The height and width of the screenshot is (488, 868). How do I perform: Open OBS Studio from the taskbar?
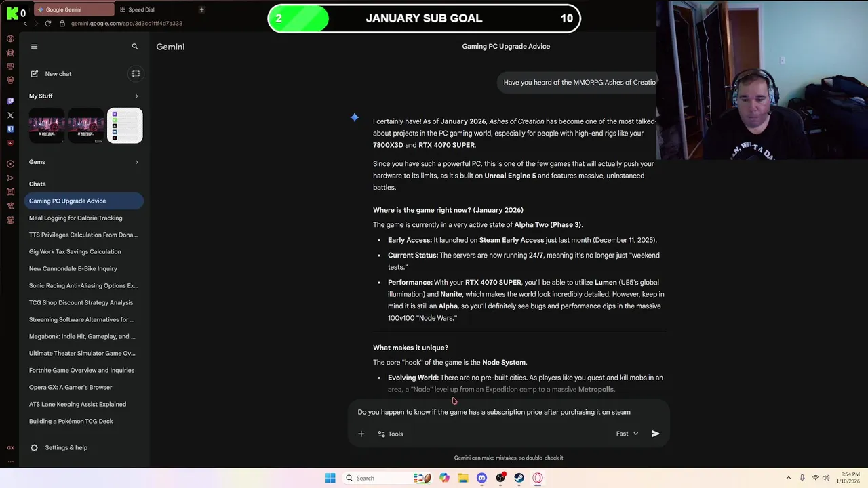(x=500, y=478)
